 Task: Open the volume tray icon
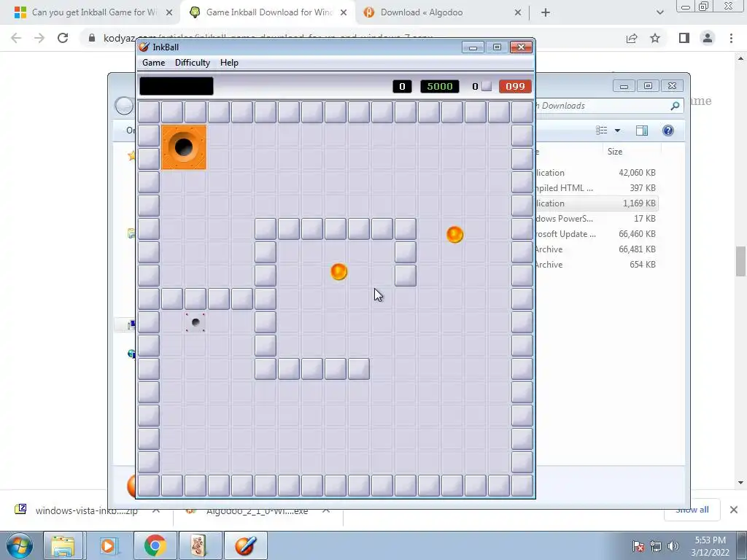point(673,546)
